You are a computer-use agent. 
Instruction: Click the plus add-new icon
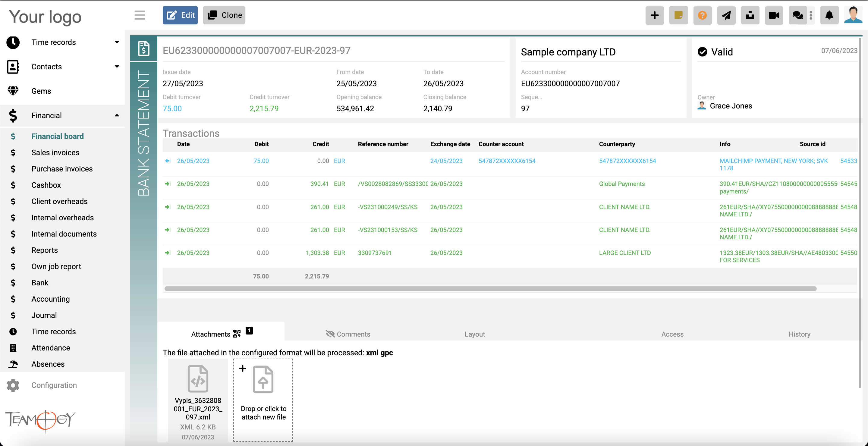tap(655, 15)
